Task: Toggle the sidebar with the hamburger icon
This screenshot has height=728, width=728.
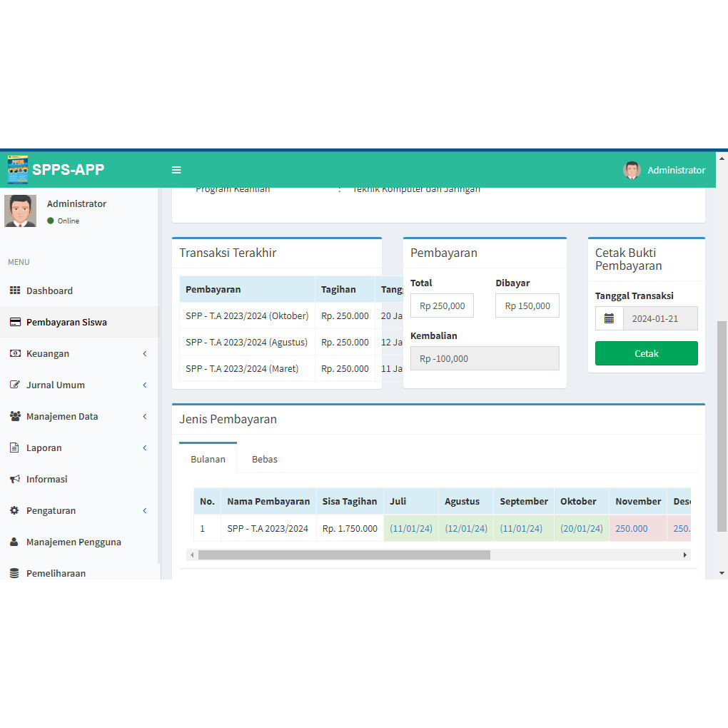Action: 176,170
